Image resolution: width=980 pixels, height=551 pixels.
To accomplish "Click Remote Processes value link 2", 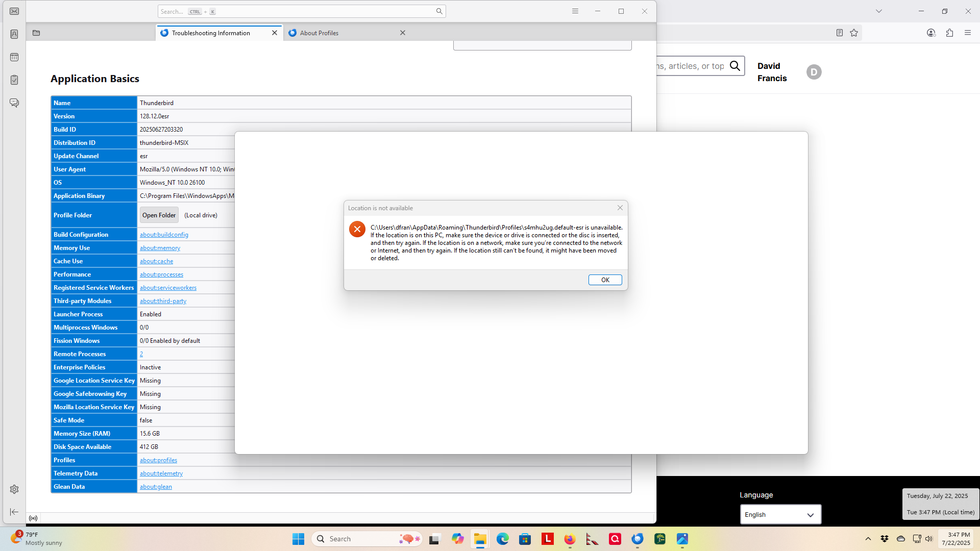I will coord(141,354).
